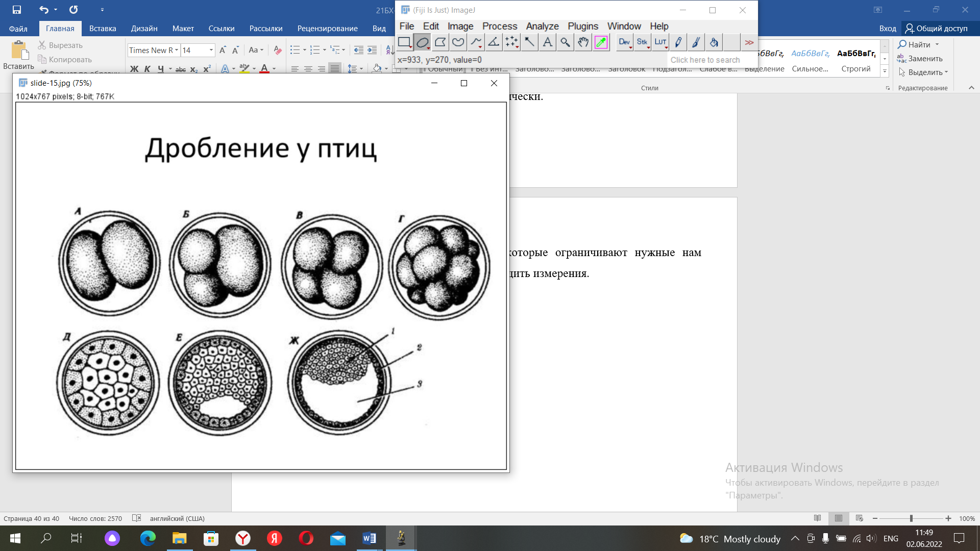Select the Freehand selection tool in ImageJ
The image size is (980, 551).
(458, 42)
